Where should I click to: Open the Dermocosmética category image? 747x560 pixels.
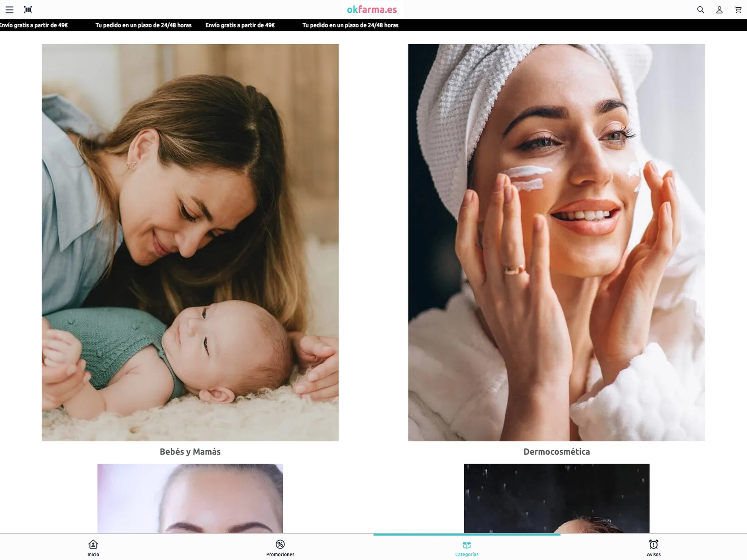(x=556, y=243)
